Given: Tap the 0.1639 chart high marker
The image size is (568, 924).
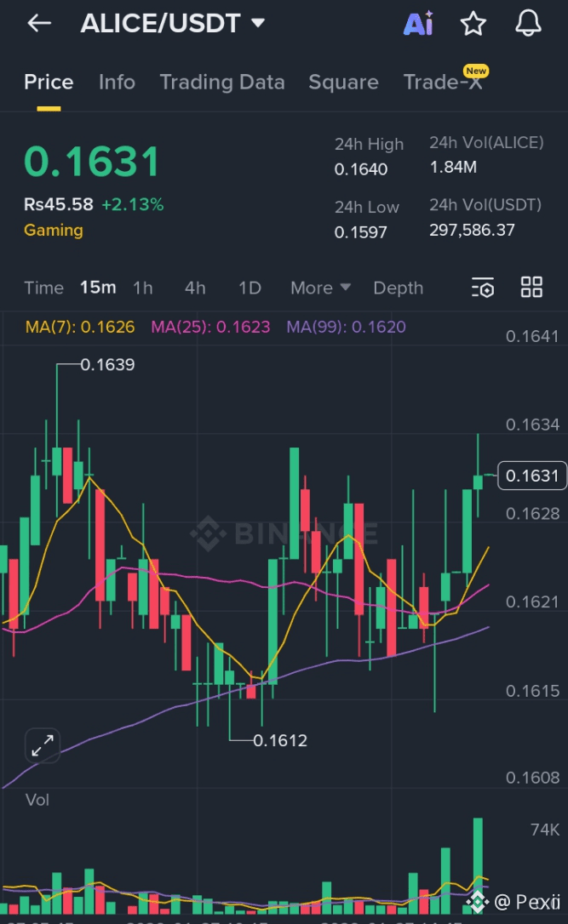Looking at the screenshot, I should [x=107, y=365].
